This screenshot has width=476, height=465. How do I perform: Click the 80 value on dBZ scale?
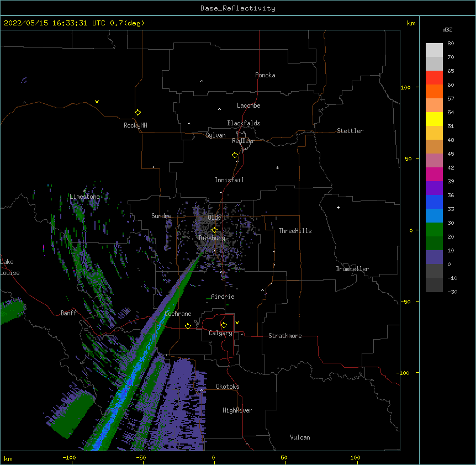pyautogui.click(x=451, y=44)
